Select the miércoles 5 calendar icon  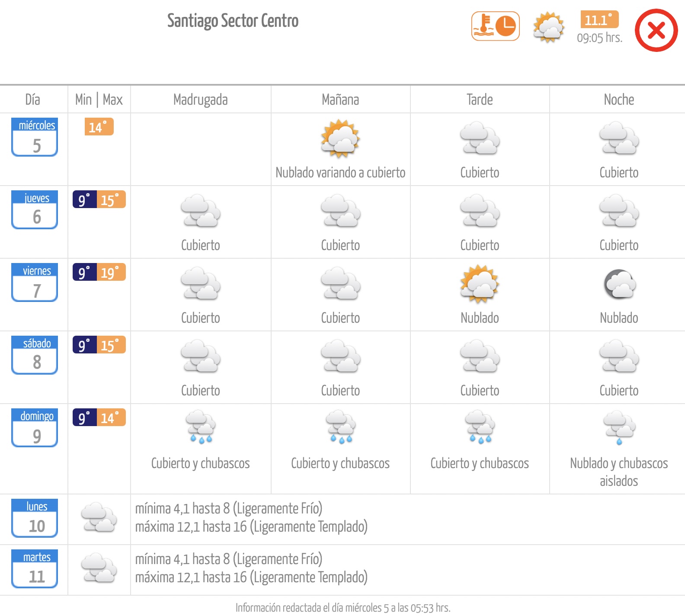(35, 137)
